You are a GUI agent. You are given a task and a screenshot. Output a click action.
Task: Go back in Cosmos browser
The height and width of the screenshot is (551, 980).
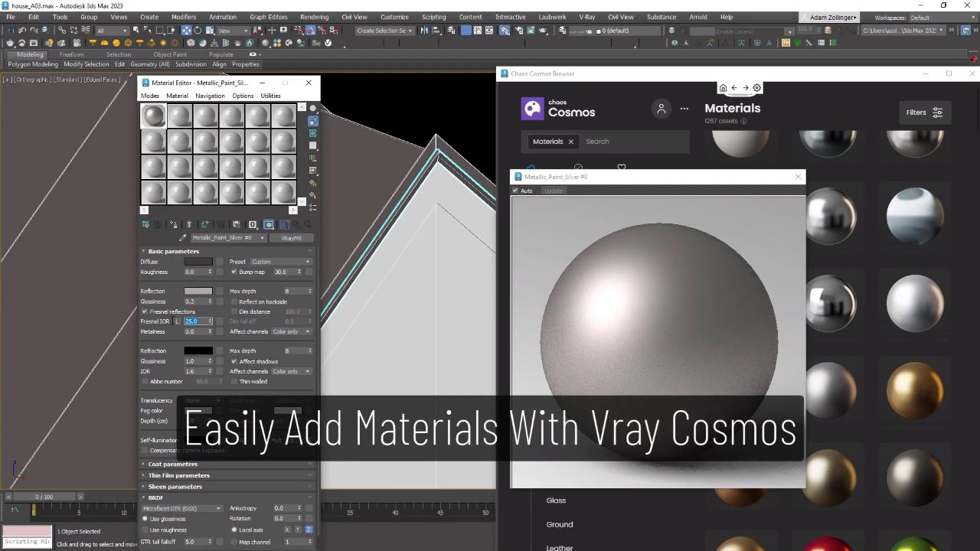coord(733,88)
